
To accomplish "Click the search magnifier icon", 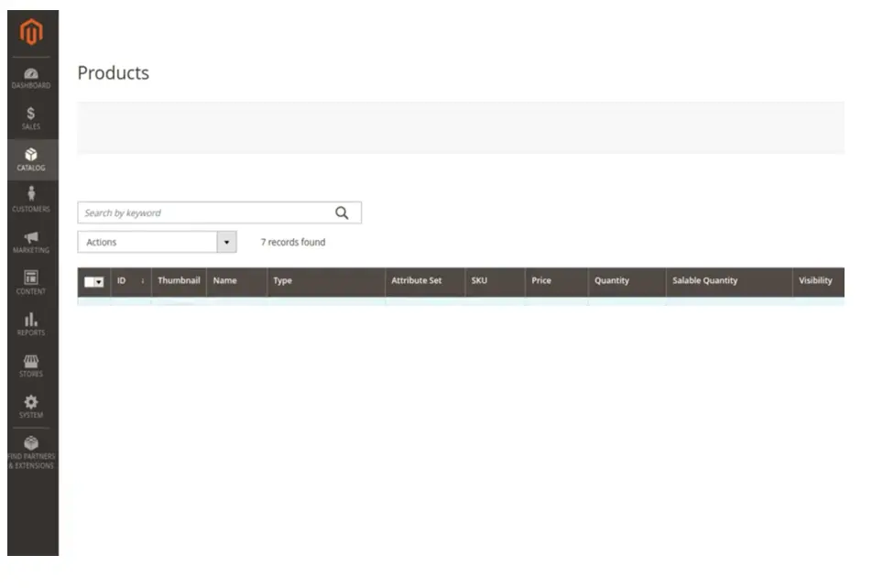I will point(342,213).
